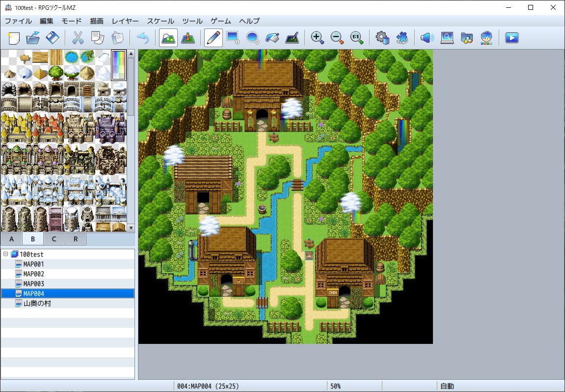This screenshot has height=392, width=565.
Task: Select the Shadow Pen tool
Action: point(292,38)
